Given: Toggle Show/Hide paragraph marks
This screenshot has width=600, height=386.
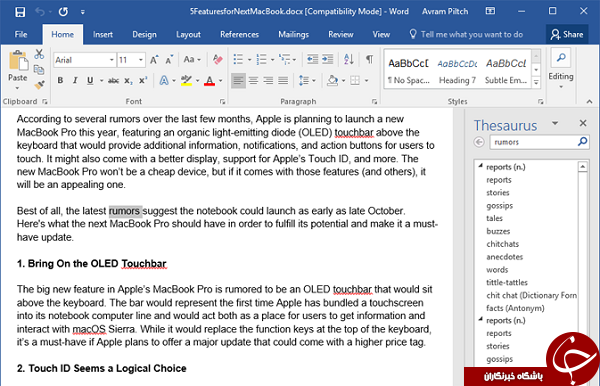Looking at the screenshot, I should (x=369, y=60).
